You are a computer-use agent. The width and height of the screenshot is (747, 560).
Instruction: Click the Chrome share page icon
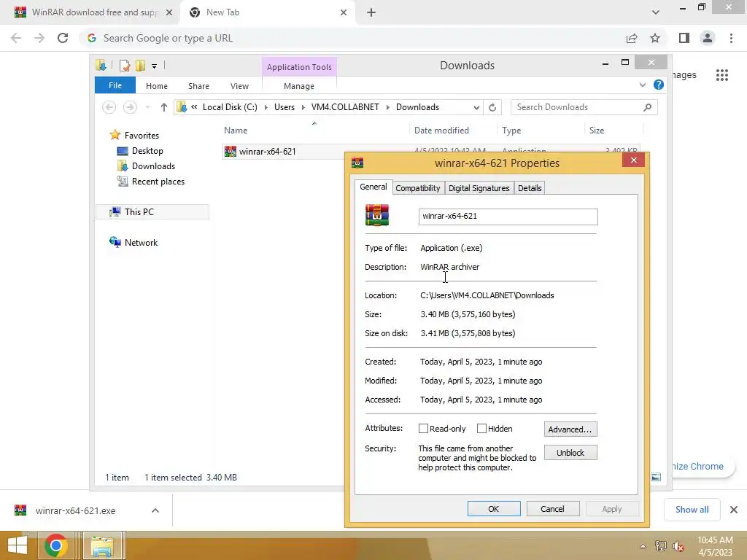click(632, 38)
